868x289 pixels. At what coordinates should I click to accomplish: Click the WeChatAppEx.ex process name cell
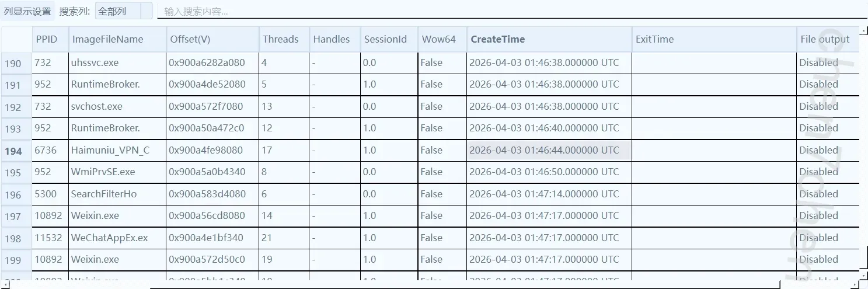110,238
